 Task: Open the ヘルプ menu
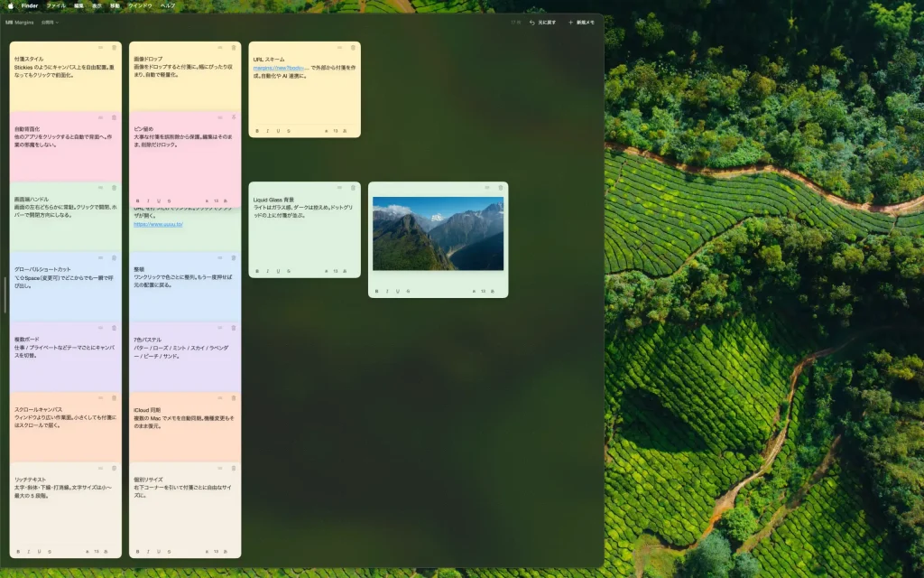[168, 6]
